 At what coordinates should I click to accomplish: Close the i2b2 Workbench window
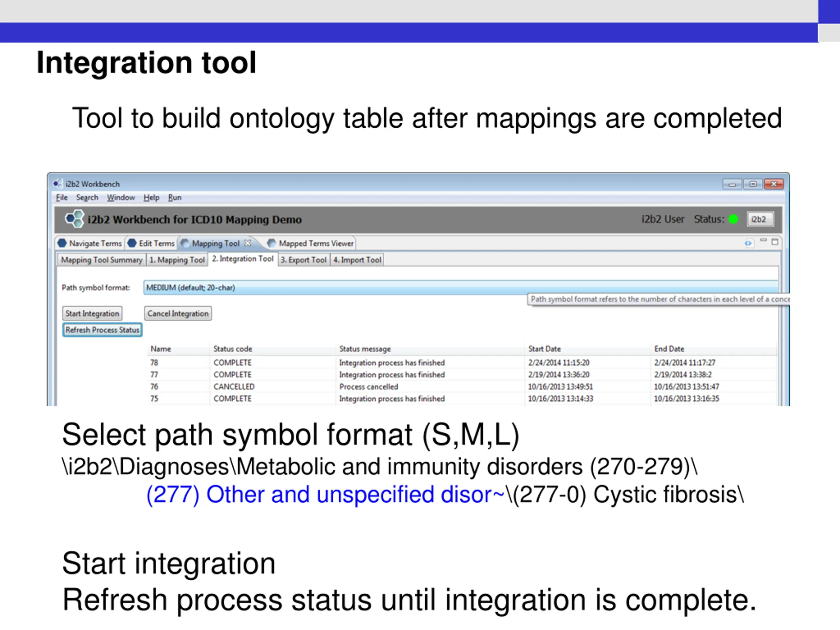774,184
